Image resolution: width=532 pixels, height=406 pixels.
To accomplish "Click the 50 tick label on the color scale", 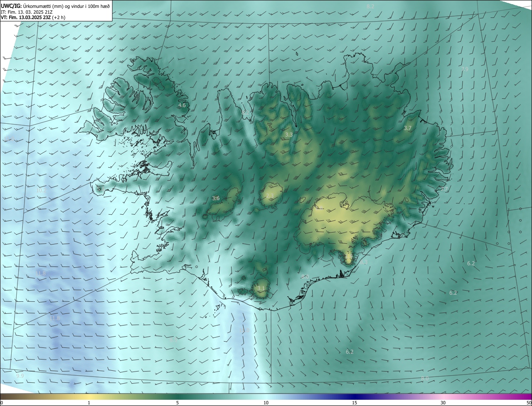I will pos(529,403).
